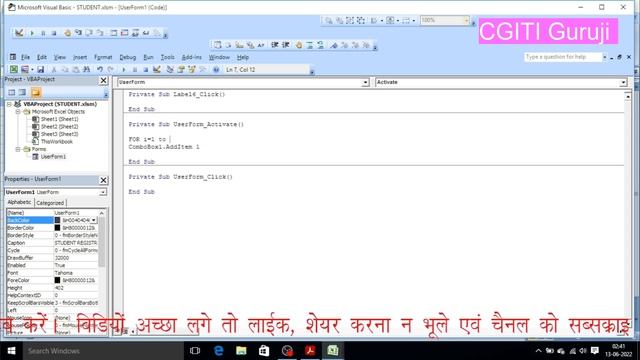Click the Outdent icon on Edit toolbar
The height and width of the screenshot is (360, 640).
[285, 45]
